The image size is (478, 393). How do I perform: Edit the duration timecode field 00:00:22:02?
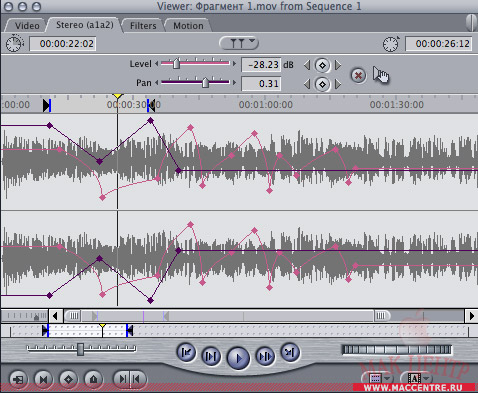pos(63,44)
